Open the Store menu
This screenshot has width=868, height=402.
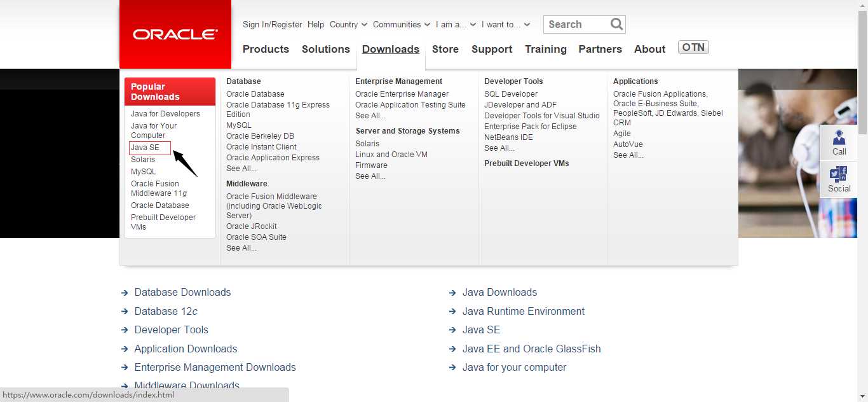tap(445, 49)
